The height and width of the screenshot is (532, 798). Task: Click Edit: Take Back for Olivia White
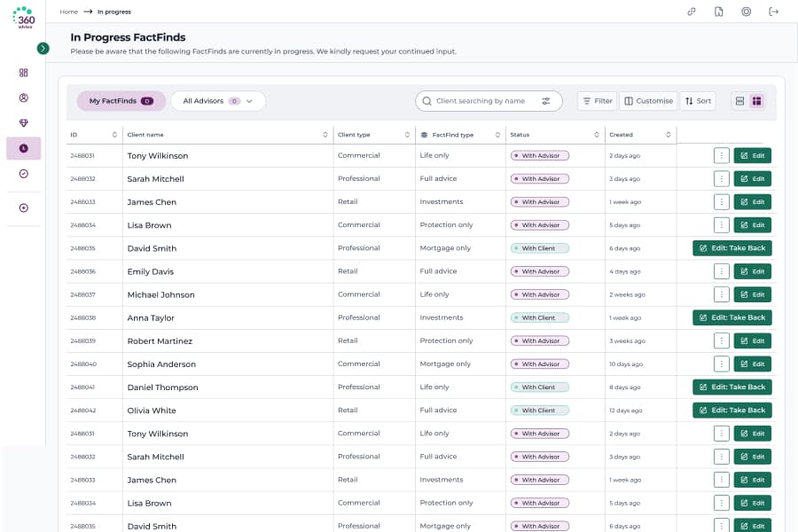click(731, 411)
